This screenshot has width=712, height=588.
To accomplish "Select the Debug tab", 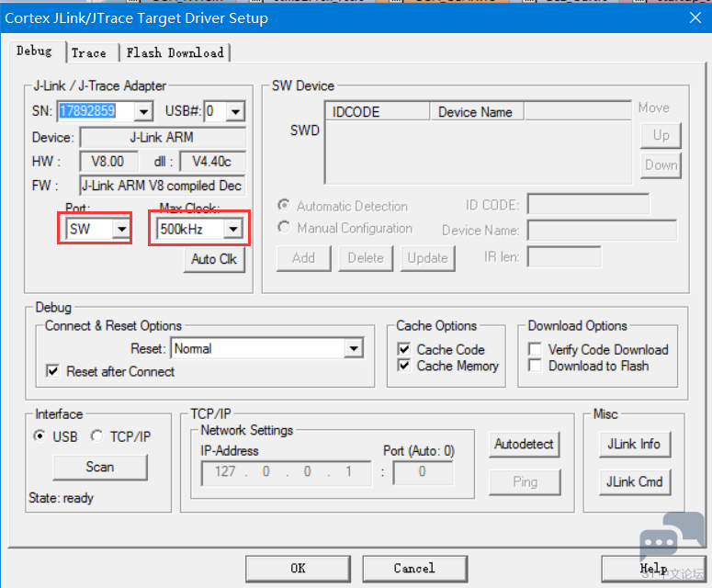I will pos(34,51).
